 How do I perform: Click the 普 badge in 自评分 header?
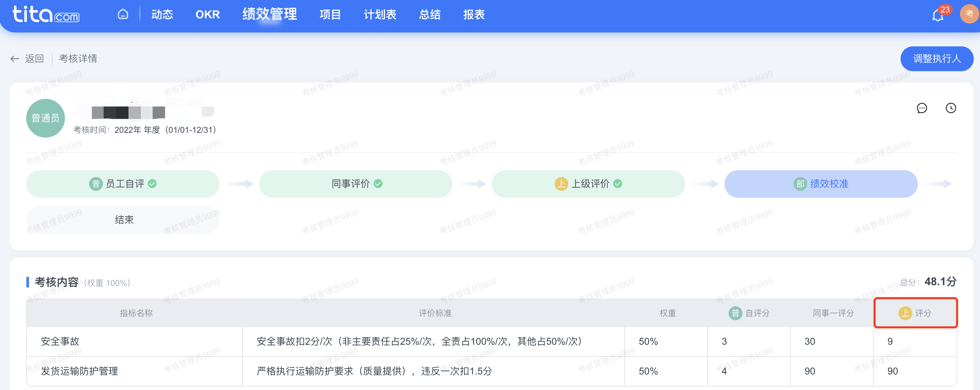[735, 313]
